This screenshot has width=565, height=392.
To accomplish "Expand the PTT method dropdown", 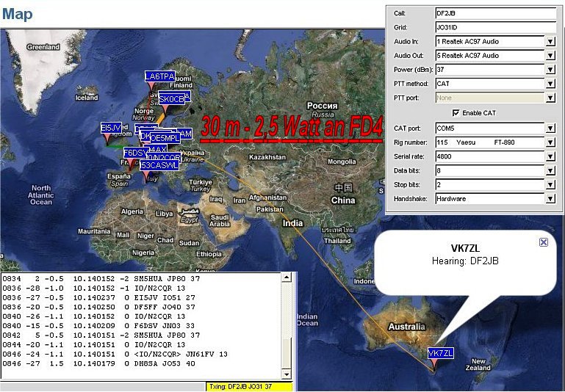I will point(550,84).
